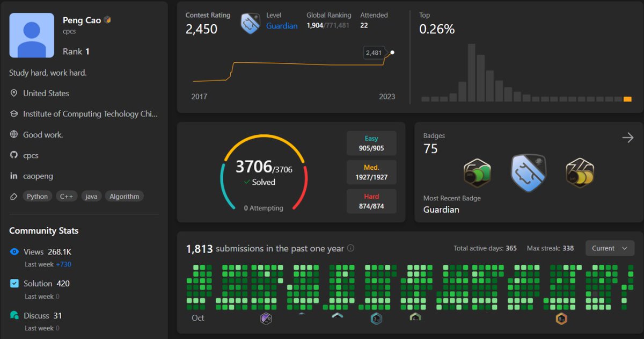Click the 3706 solved progress ring
Screen dimensions: 644x339
click(x=264, y=172)
